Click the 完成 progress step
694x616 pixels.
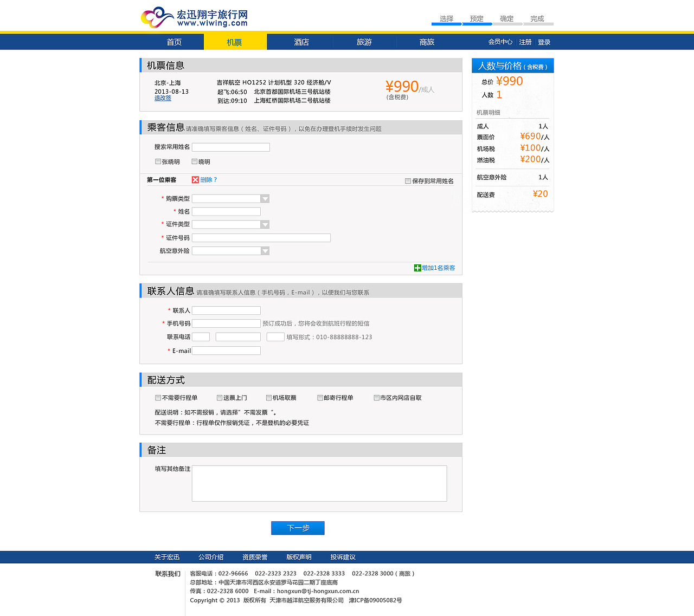538,19
